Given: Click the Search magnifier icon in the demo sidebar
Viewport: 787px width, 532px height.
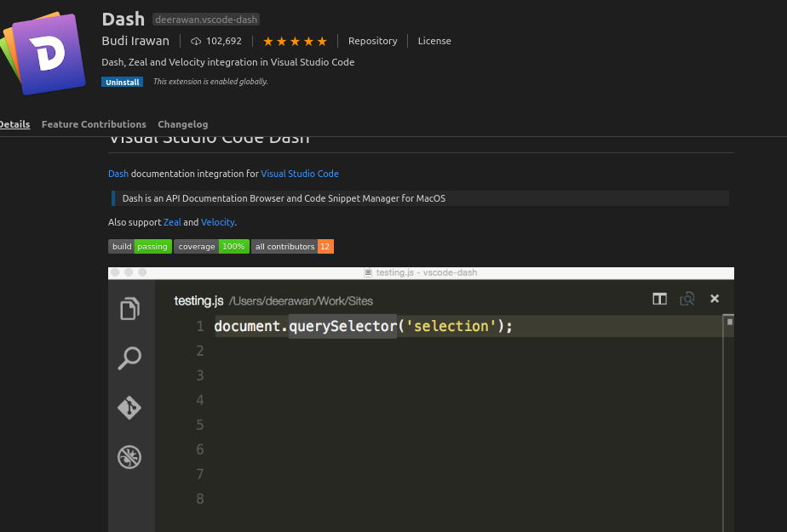Looking at the screenshot, I should (129, 358).
